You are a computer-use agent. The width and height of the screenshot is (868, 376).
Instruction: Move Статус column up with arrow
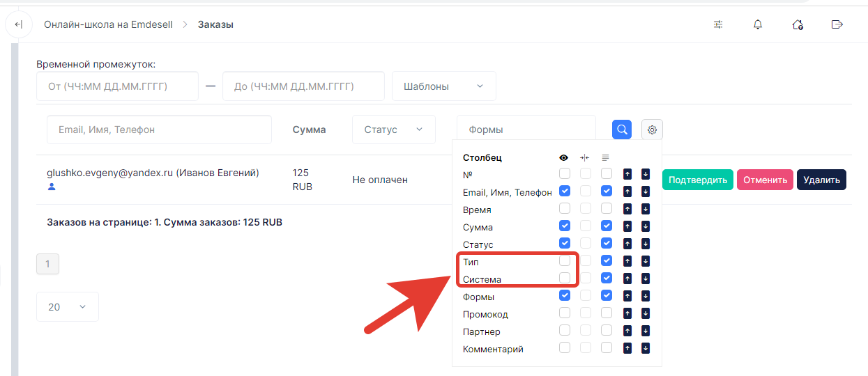(627, 243)
